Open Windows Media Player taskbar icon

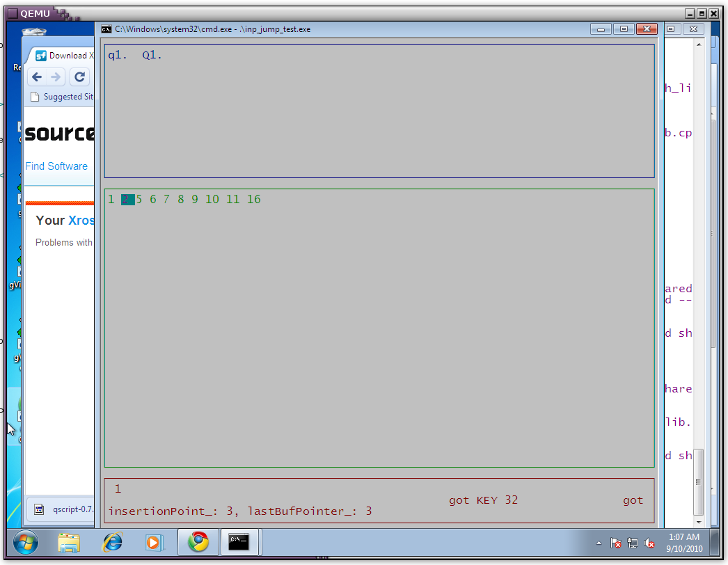155,541
